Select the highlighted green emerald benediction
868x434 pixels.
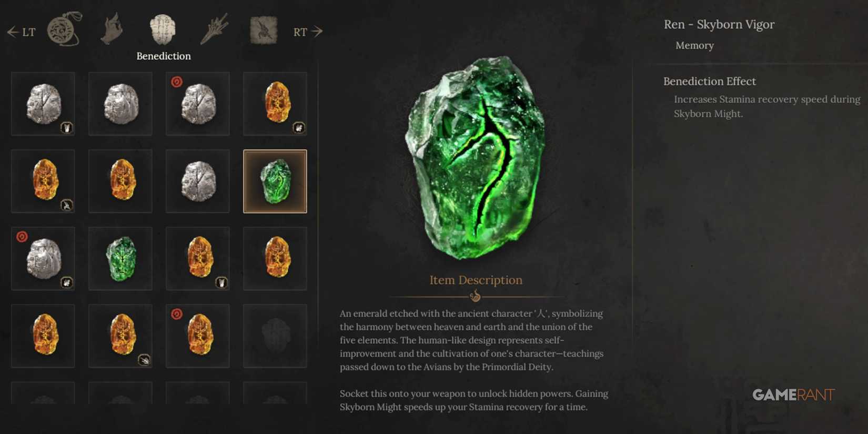pos(275,181)
